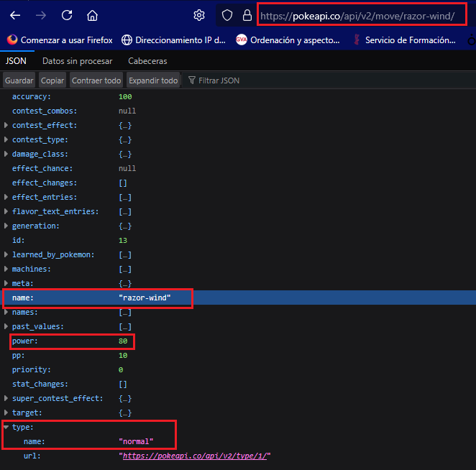Click into the Filtrar JSON field
Viewport: 476px width, 470px height.
(328, 80)
